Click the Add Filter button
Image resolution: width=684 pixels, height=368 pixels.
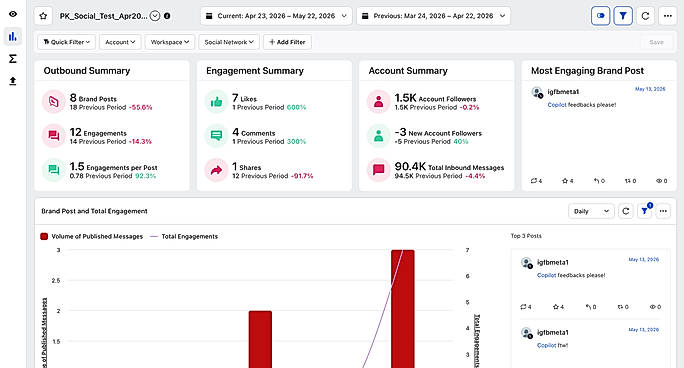(x=287, y=42)
